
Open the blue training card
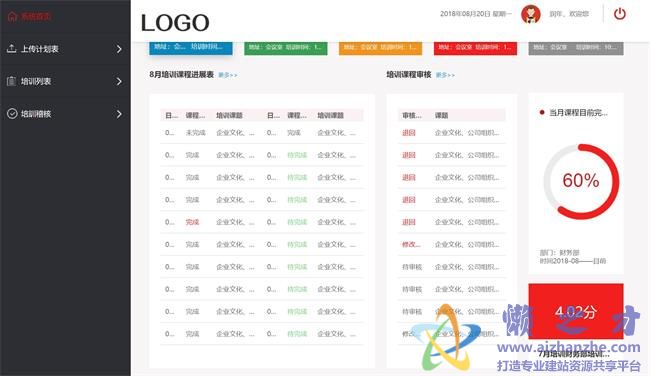[191, 48]
